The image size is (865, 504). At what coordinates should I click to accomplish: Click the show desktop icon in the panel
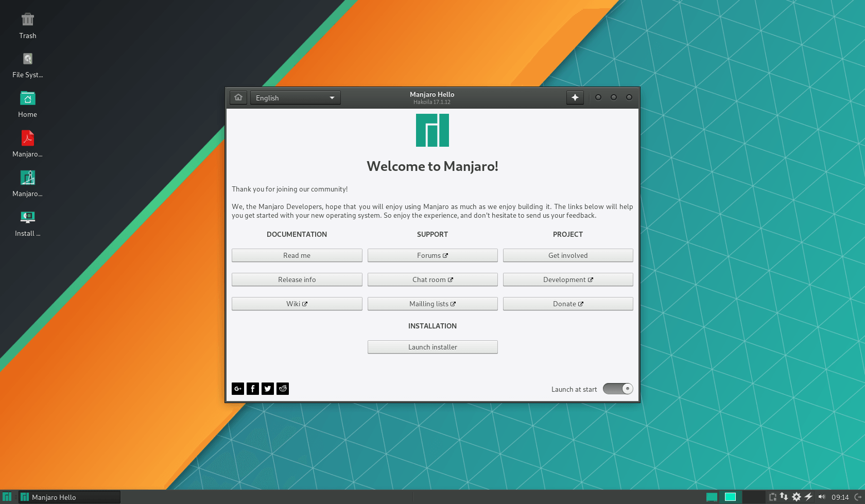click(x=712, y=497)
